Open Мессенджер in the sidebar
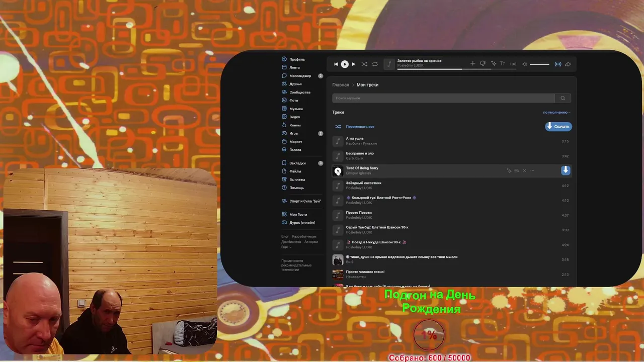The height and width of the screenshot is (362, 644). click(297, 76)
